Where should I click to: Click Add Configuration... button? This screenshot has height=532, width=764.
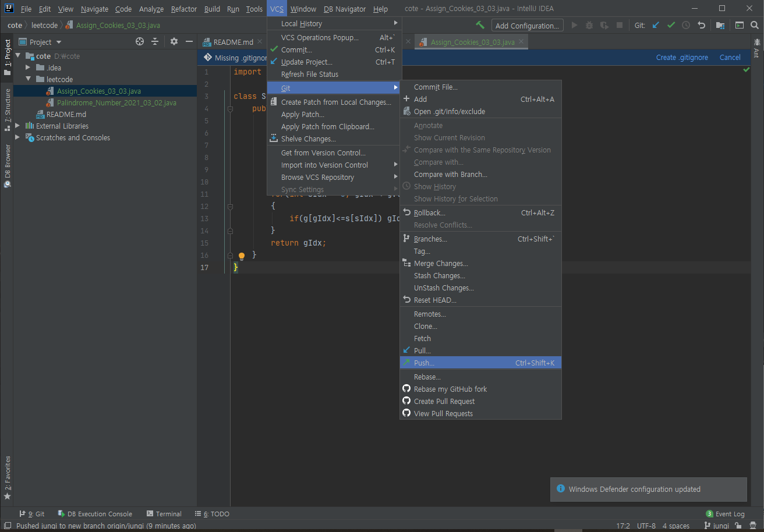[528, 25]
